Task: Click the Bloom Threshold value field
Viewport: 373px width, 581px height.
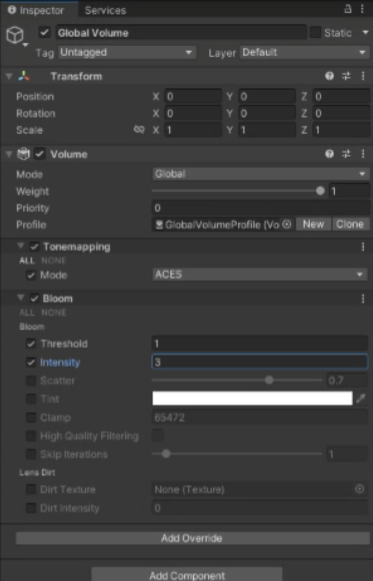Action: [x=260, y=343]
